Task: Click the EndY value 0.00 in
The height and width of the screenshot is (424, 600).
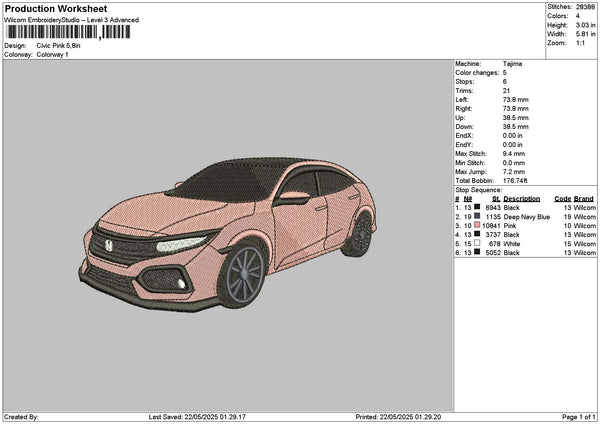Action: (512, 145)
